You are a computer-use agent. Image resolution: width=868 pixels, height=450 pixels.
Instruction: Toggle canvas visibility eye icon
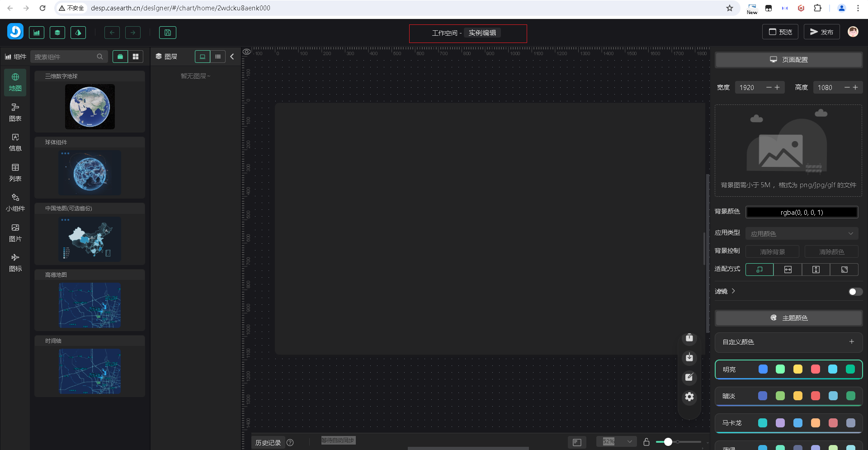(x=246, y=52)
